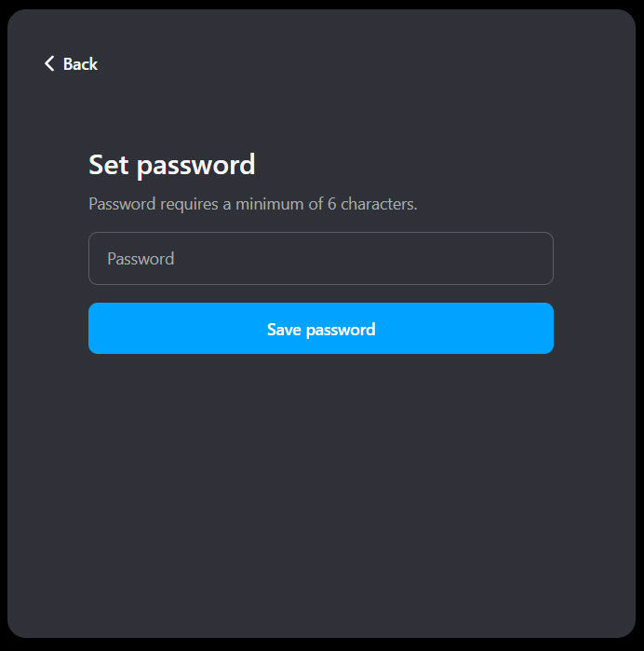This screenshot has height=651, width=644.
Task: Return to previous screen via Back
Action: (71, 63)
